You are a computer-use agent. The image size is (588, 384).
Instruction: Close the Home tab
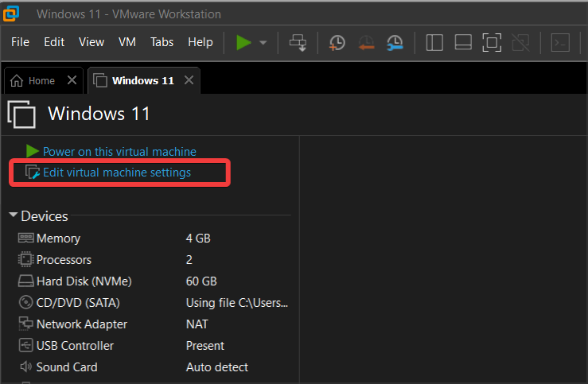[x=72, y=80]
